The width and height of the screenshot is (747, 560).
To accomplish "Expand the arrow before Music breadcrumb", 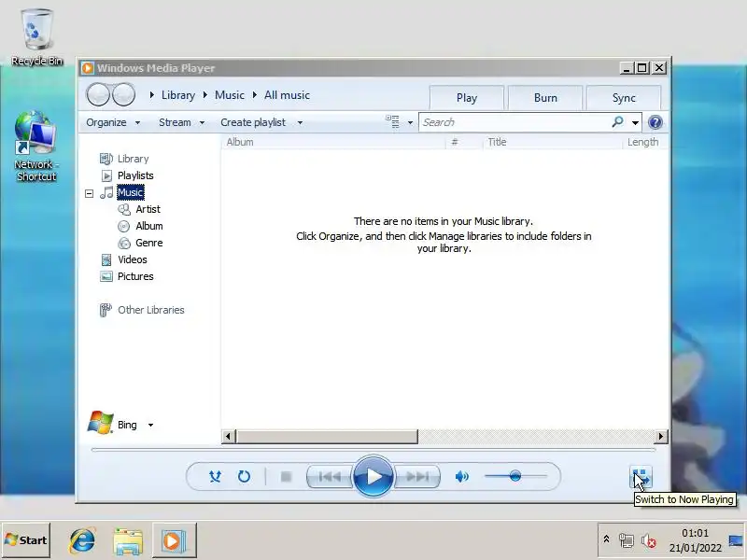I will [205, 95].
